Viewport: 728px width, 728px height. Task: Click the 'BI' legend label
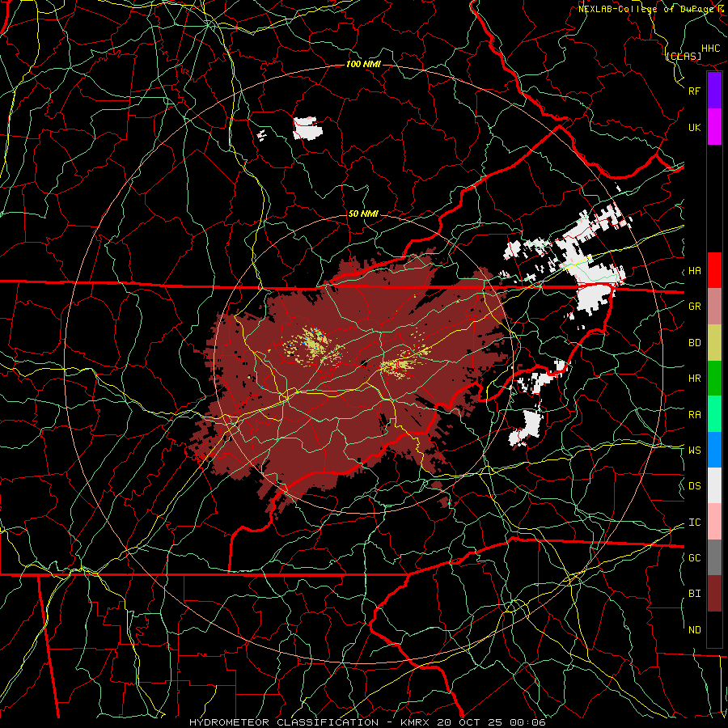(x=694, y=594)
